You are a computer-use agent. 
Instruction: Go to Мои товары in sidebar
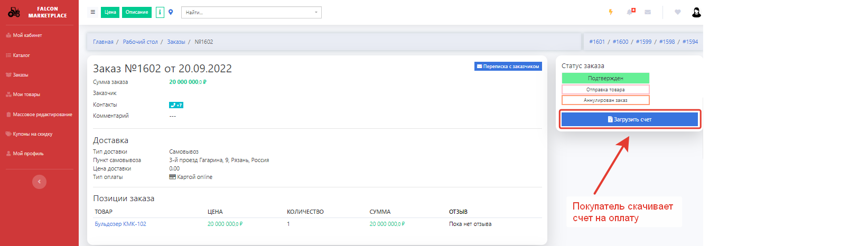(x=26, y=94)
